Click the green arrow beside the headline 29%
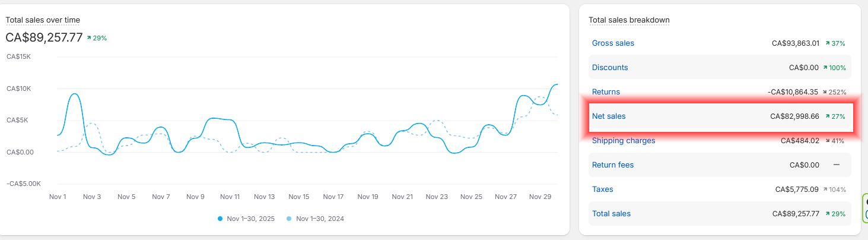This screenshot has width=868, height=240. [89, 38]
